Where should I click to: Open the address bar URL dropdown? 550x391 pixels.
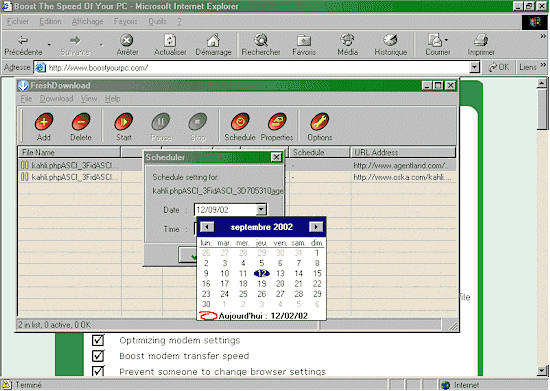click(475, 67)
